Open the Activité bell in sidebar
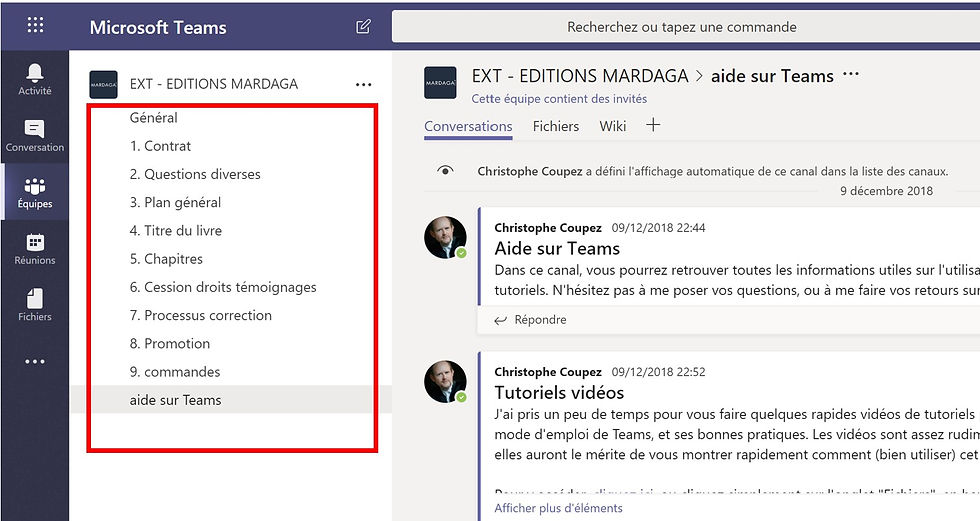The height and width of the screenshot is (521, 980). [35, 79]
